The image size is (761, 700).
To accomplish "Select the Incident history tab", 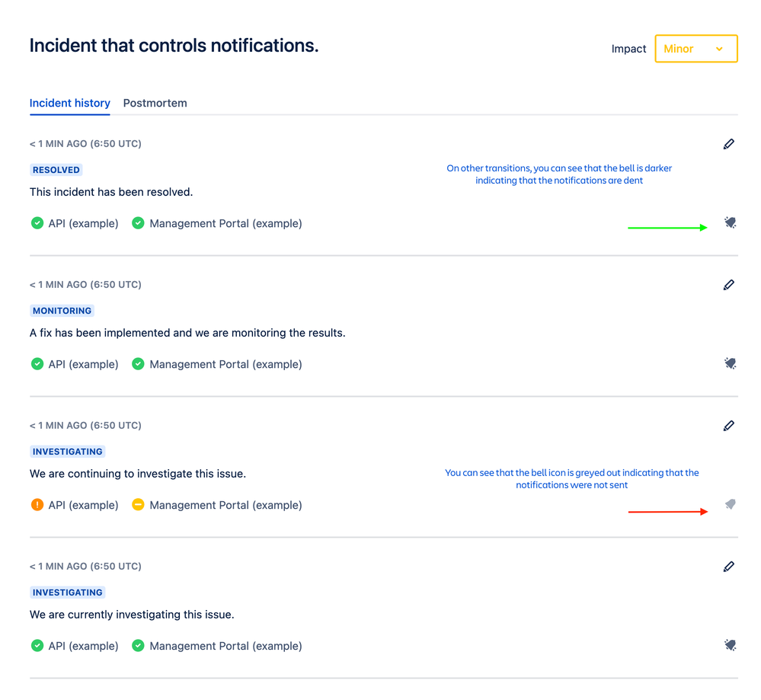I will [70, 103].
